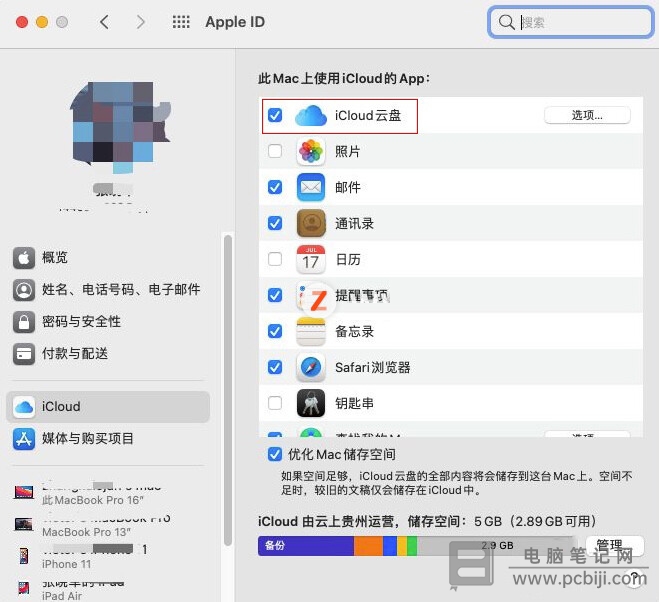Click the back navigation arrow

click(x=104, y=22)
